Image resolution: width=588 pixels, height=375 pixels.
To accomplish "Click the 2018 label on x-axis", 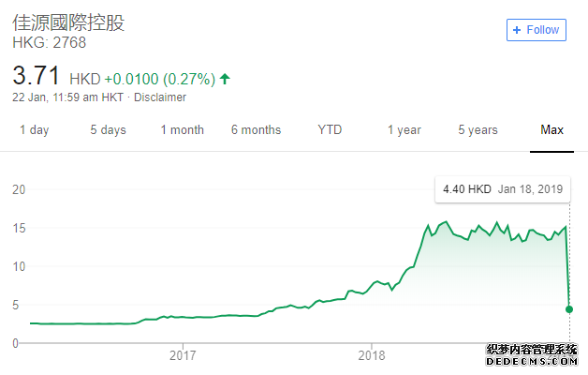I will coord(372,355).
